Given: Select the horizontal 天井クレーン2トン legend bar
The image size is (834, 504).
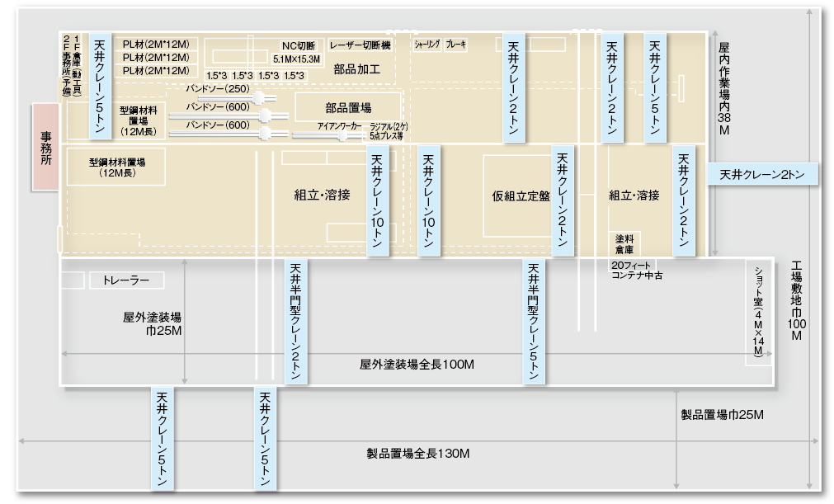Looking at the screenshot, I should [x=762, y=174].
